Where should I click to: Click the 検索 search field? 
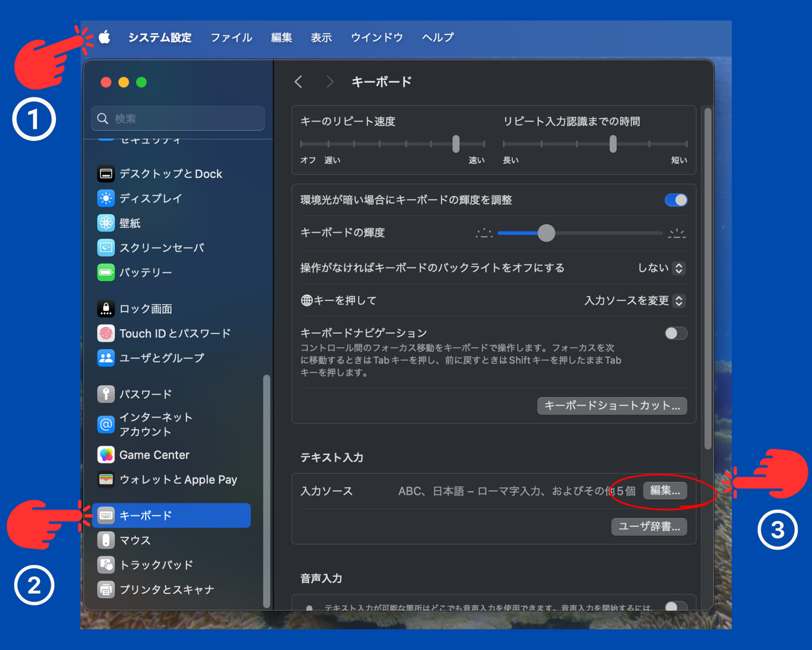[x=178, y=118]
